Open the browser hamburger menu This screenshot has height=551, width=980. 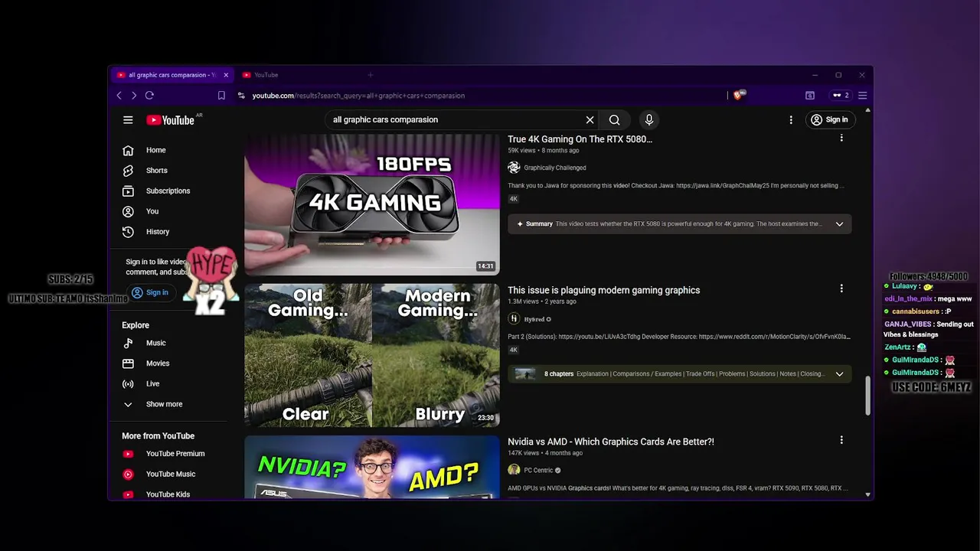862,96
